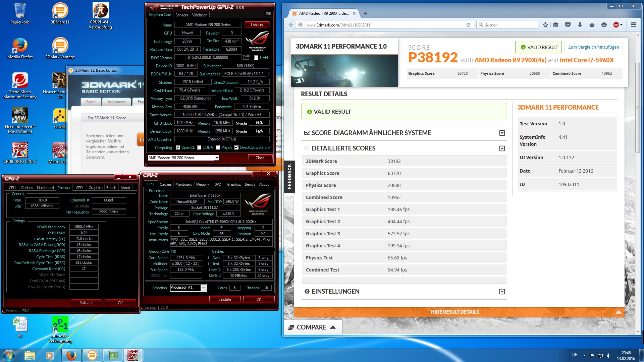
Task: Open the vertical Feedback tab
Action: [289, 177]
